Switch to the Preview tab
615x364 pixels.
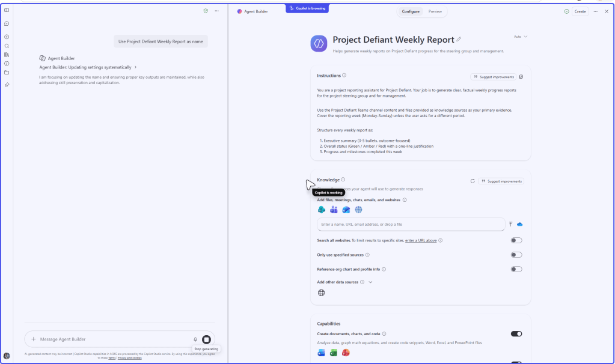(x=435, y=11)
